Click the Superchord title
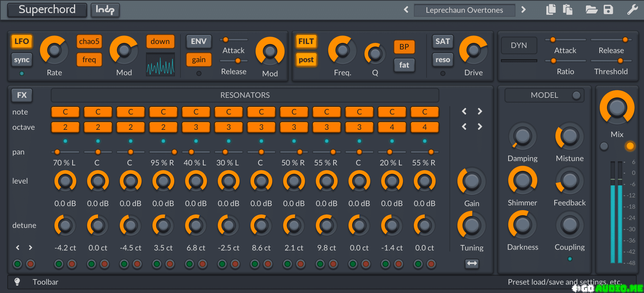The width and height of the screenshot is (644, 293). point(47,9)
